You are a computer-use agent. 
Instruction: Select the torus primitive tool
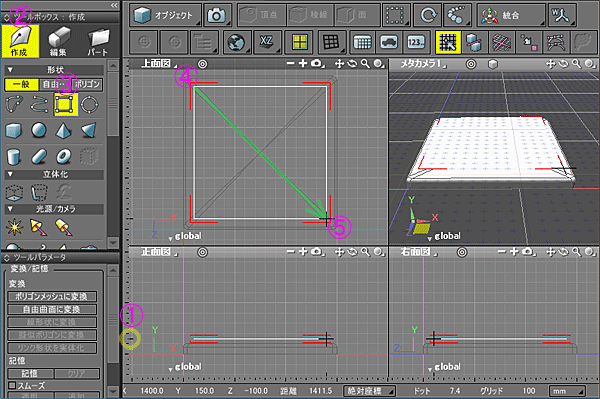[x=64, y=156]
